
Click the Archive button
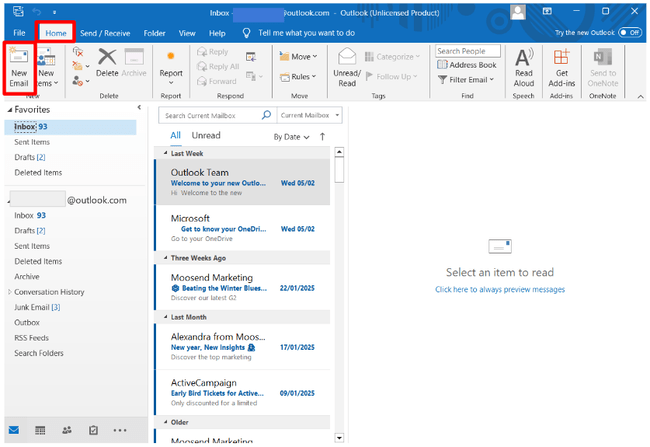(x=134, y=63)
